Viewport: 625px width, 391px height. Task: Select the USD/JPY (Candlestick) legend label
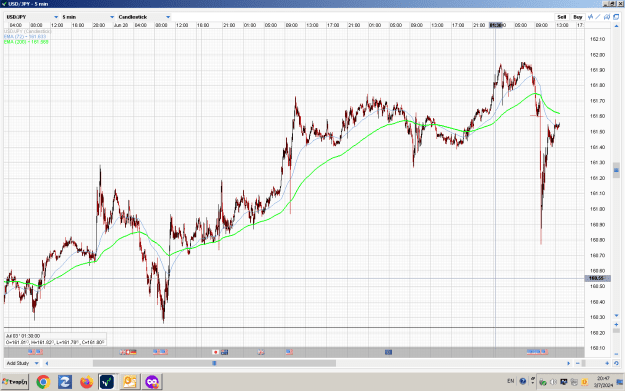point(28,31)
